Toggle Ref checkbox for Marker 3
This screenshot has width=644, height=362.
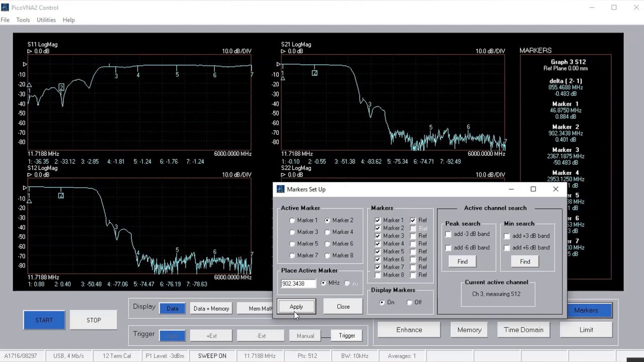[x=413, y=236]
